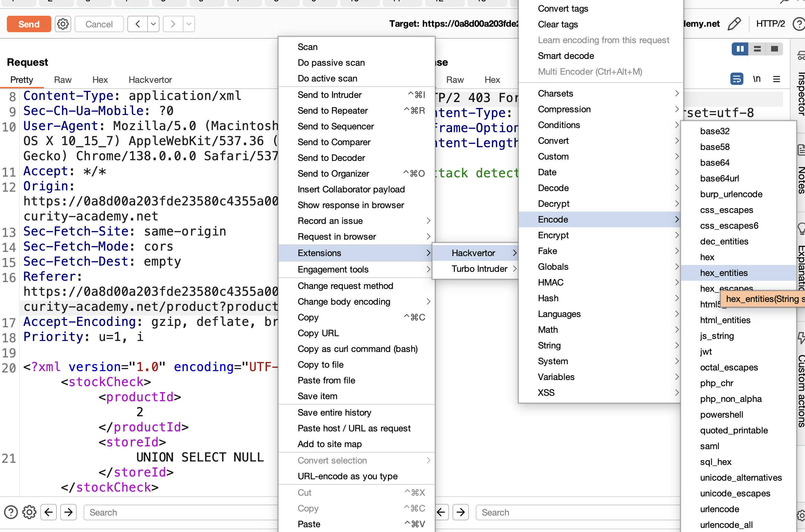Choose the dec_entities encoding
805x532 pixels.
point(739,241)
